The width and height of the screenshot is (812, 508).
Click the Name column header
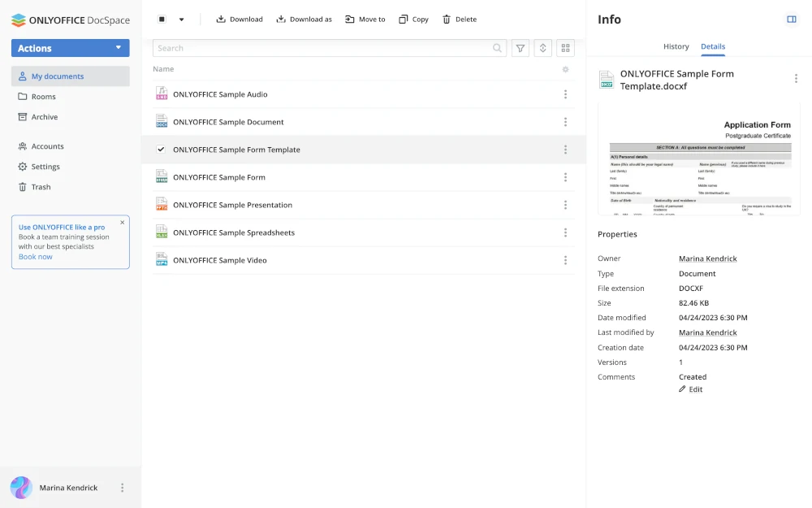(x=163, y=69)
